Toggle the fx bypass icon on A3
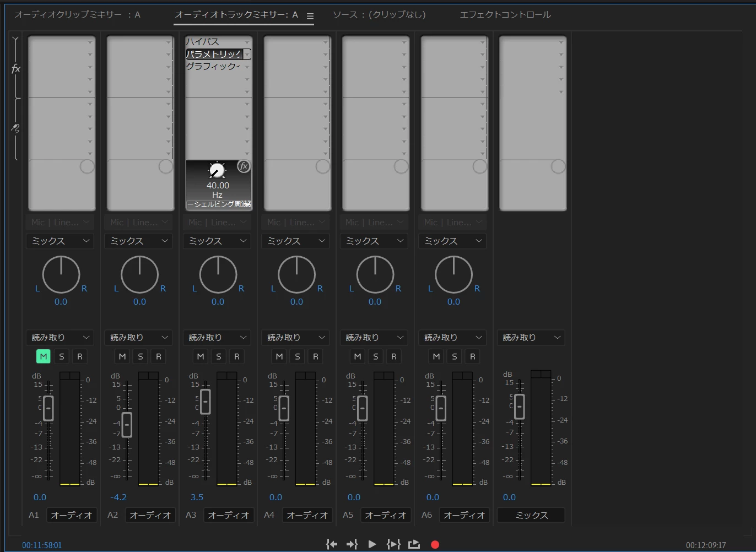The height and width of the screenshot is (552, 756). [244, 166]
